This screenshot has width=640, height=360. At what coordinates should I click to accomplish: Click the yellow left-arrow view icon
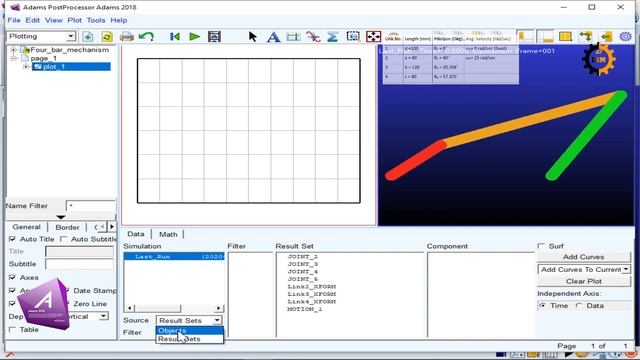(606, 37)
